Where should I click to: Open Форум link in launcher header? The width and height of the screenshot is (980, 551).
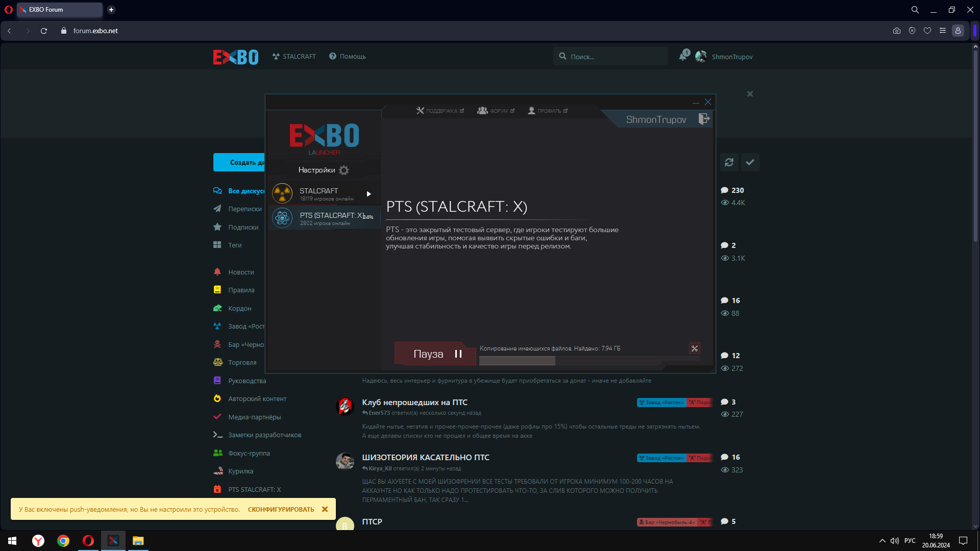496,111
